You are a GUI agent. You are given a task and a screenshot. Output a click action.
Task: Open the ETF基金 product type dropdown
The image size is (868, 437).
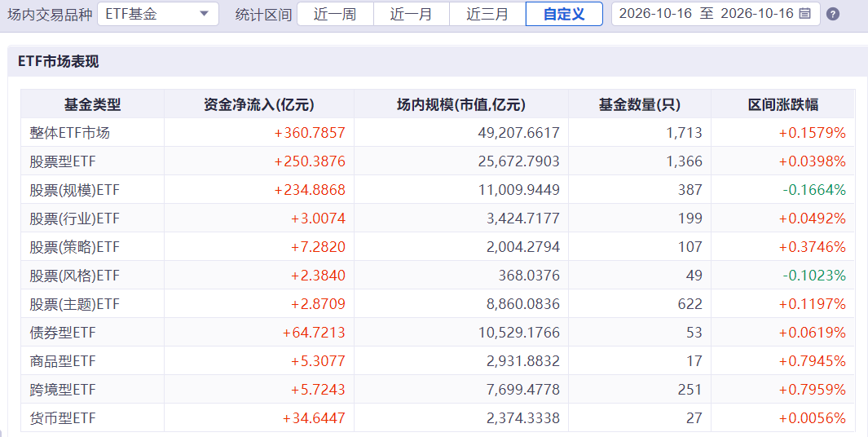158,14
